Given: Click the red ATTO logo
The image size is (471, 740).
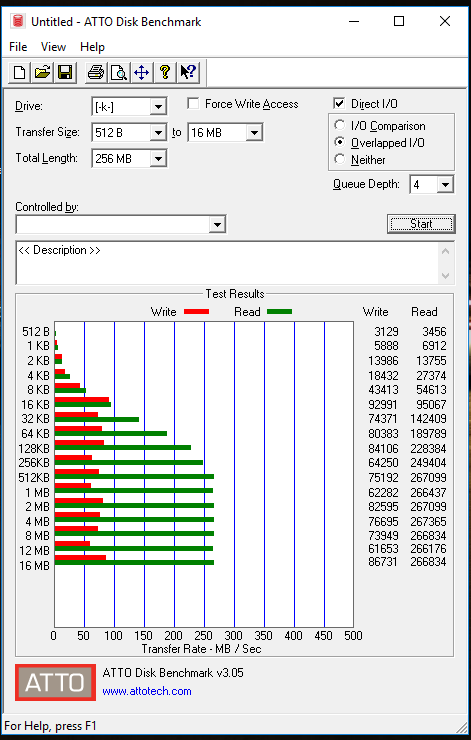Looking at the screenshot, I should (x=55, y=682).
